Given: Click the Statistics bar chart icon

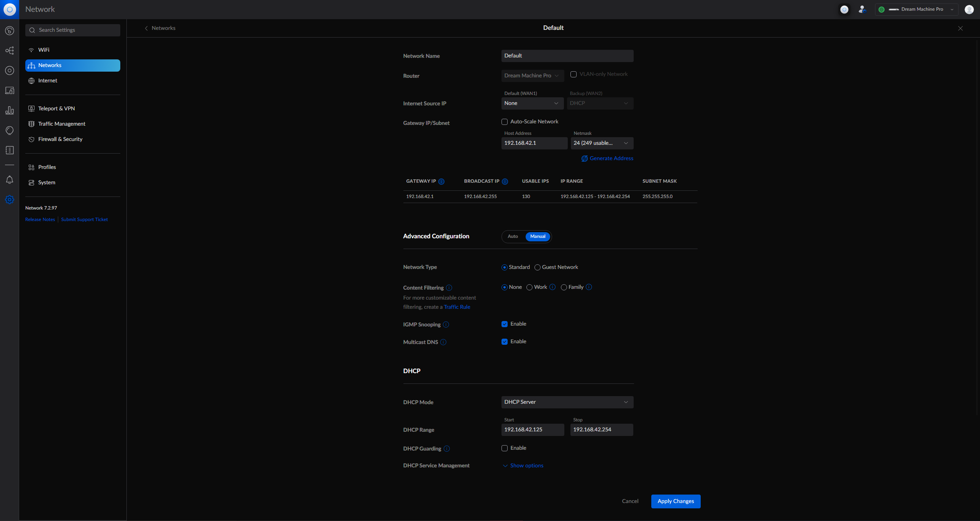Looking at the screenshot, I should point(10,110).
